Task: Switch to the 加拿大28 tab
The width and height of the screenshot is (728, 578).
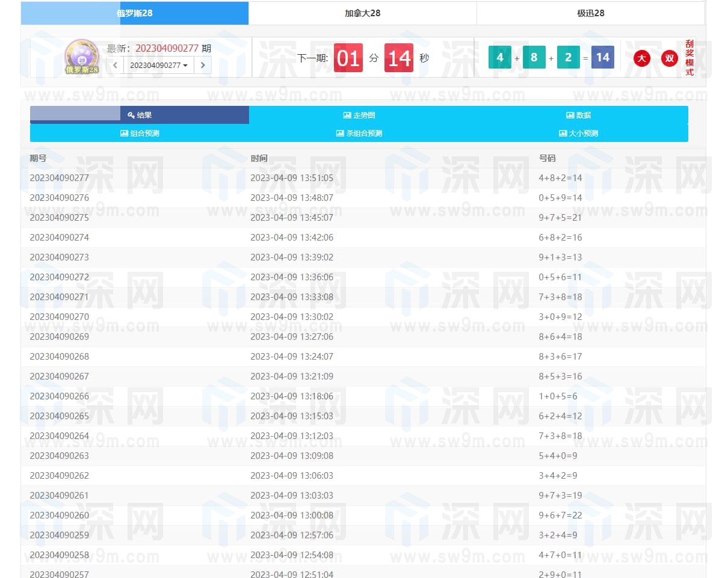Action: [x=362, y=13]
